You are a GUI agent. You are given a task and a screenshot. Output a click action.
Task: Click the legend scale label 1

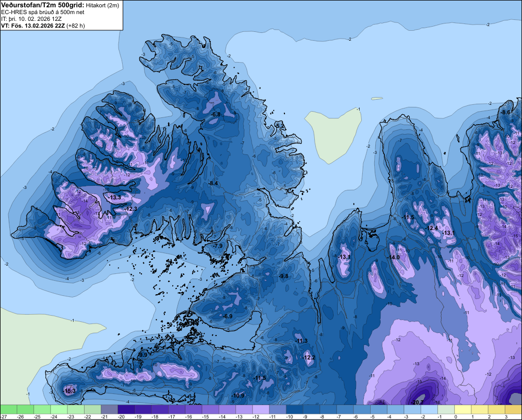point(473,417)
